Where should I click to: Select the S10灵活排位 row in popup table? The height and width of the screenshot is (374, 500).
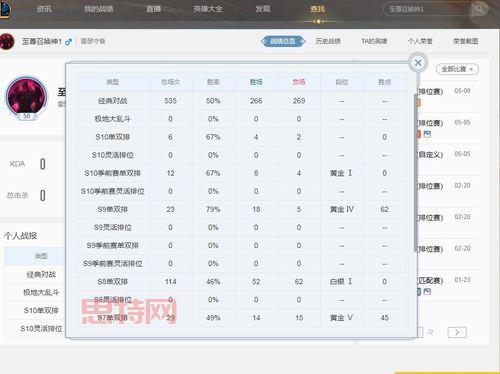coord(242,155)
